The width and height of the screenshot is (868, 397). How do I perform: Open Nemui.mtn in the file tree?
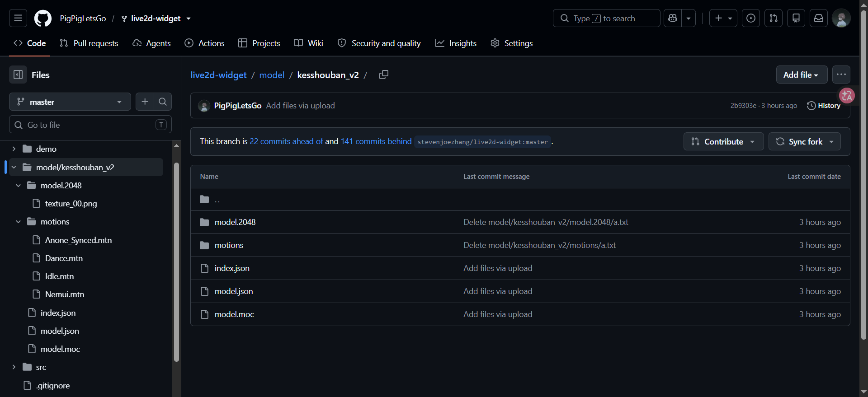(x=65, y=294)
